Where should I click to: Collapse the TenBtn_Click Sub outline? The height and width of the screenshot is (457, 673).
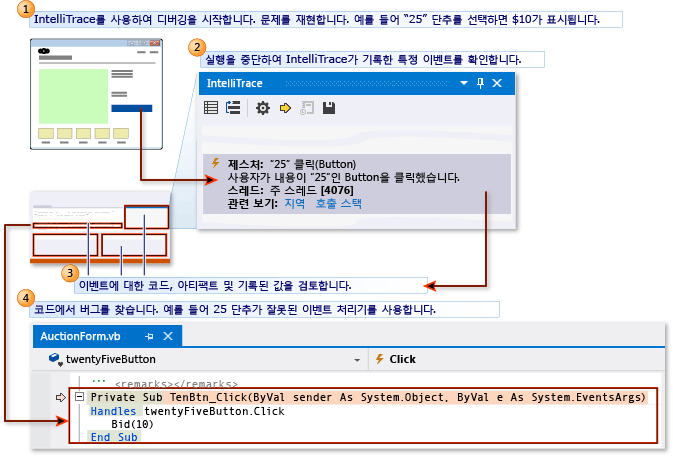tap(79, 396)
